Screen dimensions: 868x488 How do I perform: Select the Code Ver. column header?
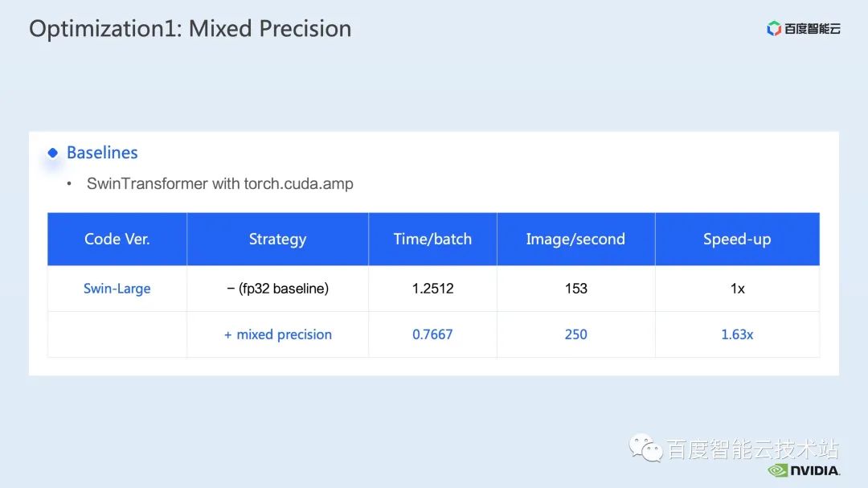117,239
